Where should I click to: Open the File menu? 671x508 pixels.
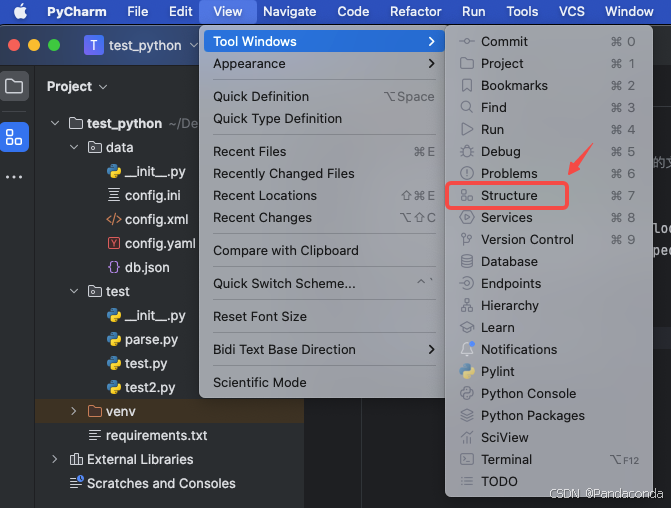137,12
